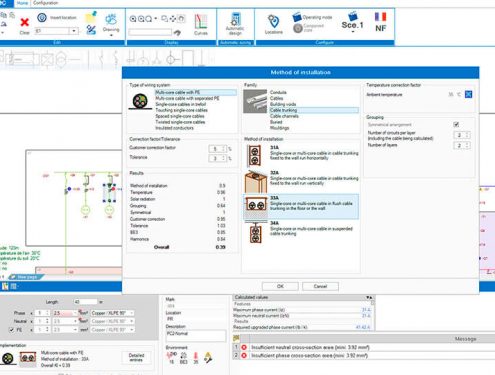Open the Detailed entries button
This screenshot has height=375, width=495.
coord(136,358)
